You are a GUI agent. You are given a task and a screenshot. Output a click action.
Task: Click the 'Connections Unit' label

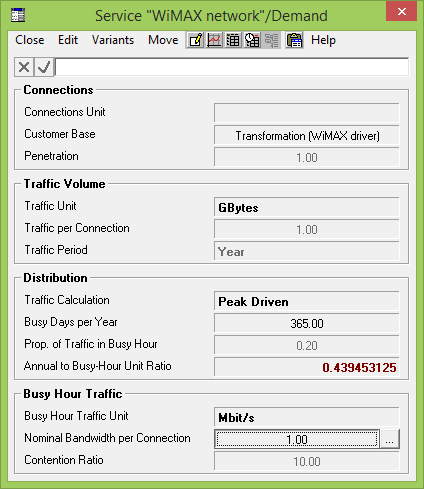click(65, 112)
